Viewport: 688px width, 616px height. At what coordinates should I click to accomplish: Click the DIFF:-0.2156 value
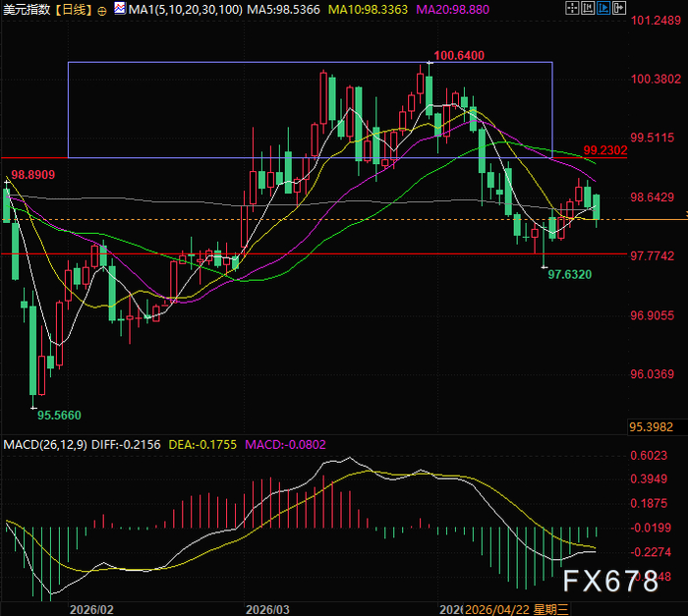pyautogui.click(x=126, y=444)
